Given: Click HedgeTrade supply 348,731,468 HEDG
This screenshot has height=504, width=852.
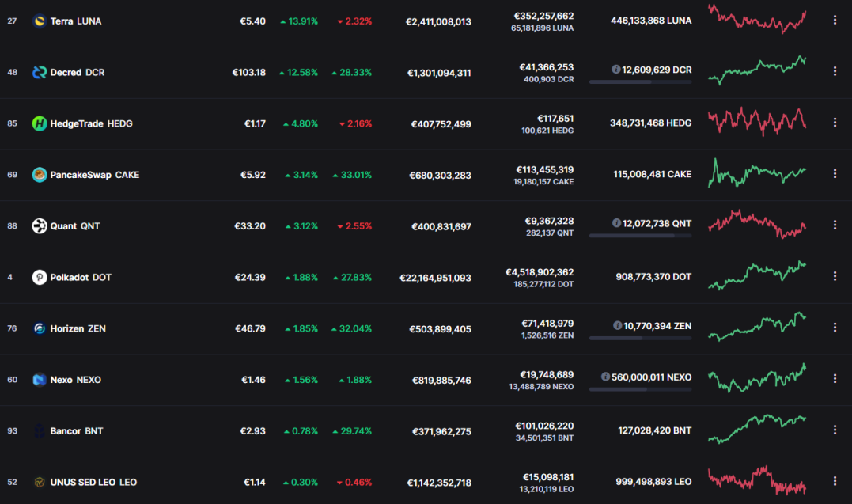Looking at the screenshot, I should point(651,123).
